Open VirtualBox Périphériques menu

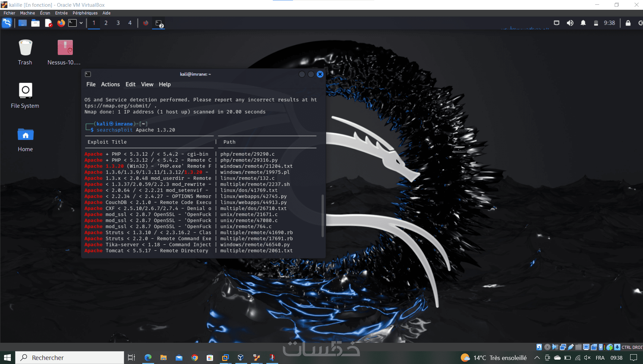85,13
